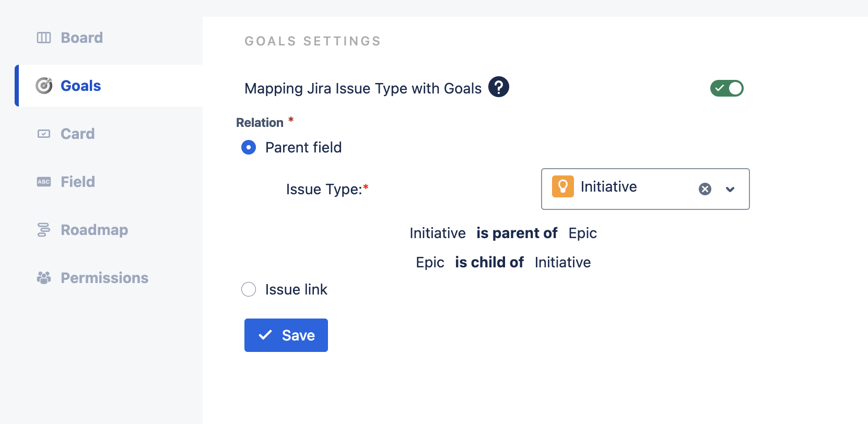Click the Permissions people icon
Image resolution: width=868 pixels, height=424 pixels.
pyautogui.click(x=44, y=278)
